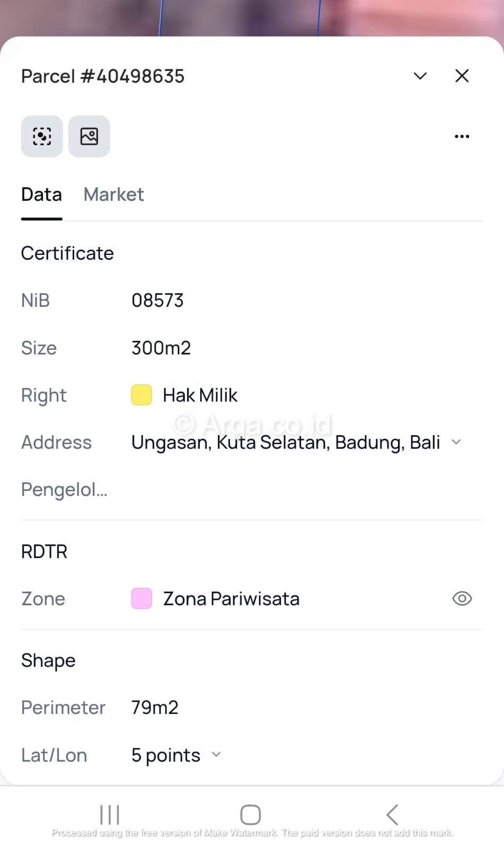This screenshot has height=848, width=504.
Task: Open the parcel image gallery icon
Action: click(89, 136)
